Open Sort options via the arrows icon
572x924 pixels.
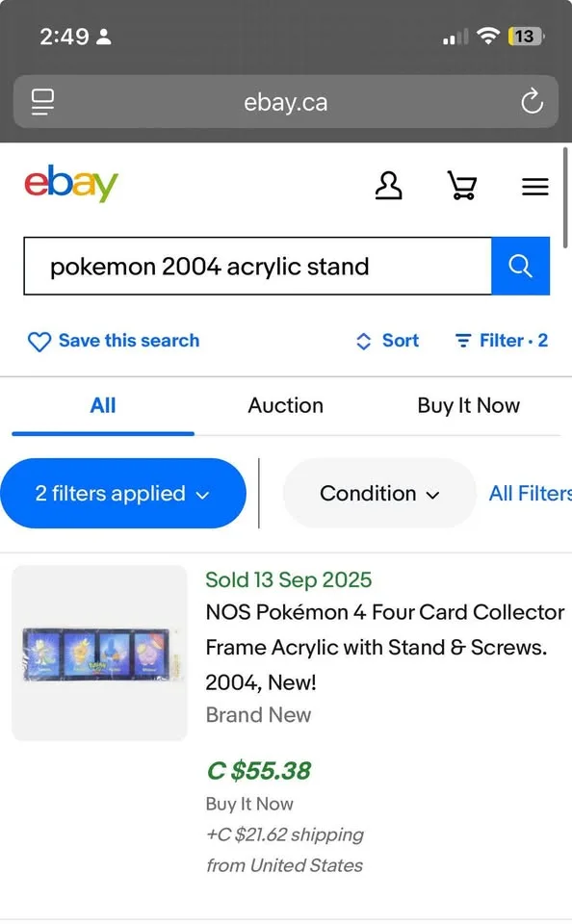point(363,341)
